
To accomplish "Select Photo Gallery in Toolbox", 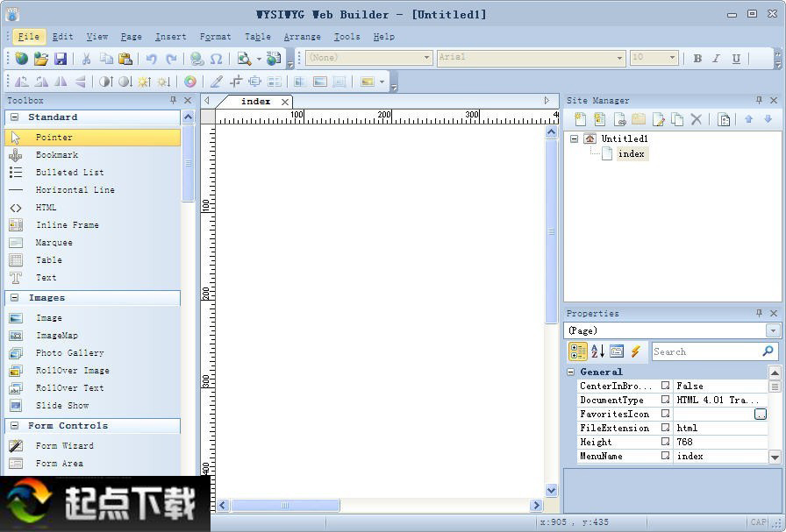I will 93,352.
